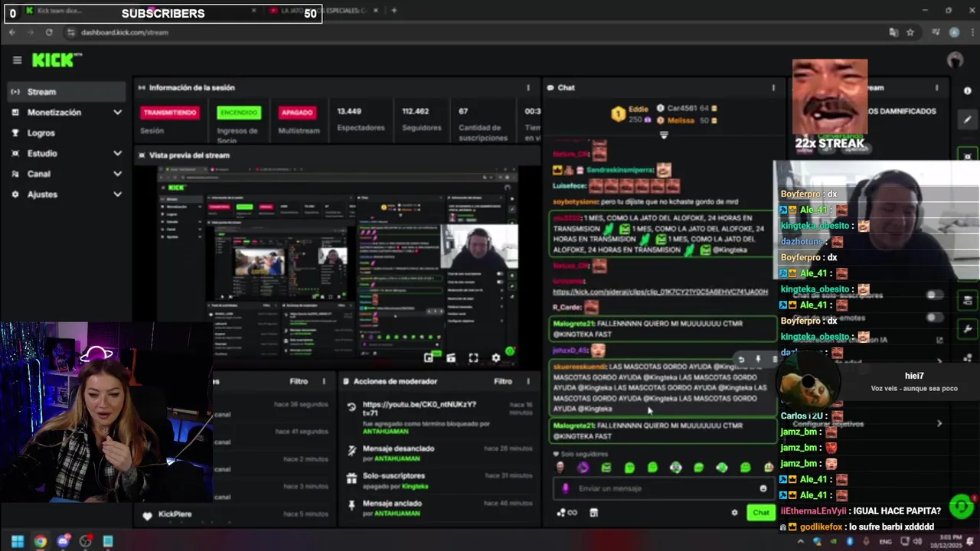Click Filtro in Acciones de moderador panel
The image size is (980, 551).
coord(503,381)
